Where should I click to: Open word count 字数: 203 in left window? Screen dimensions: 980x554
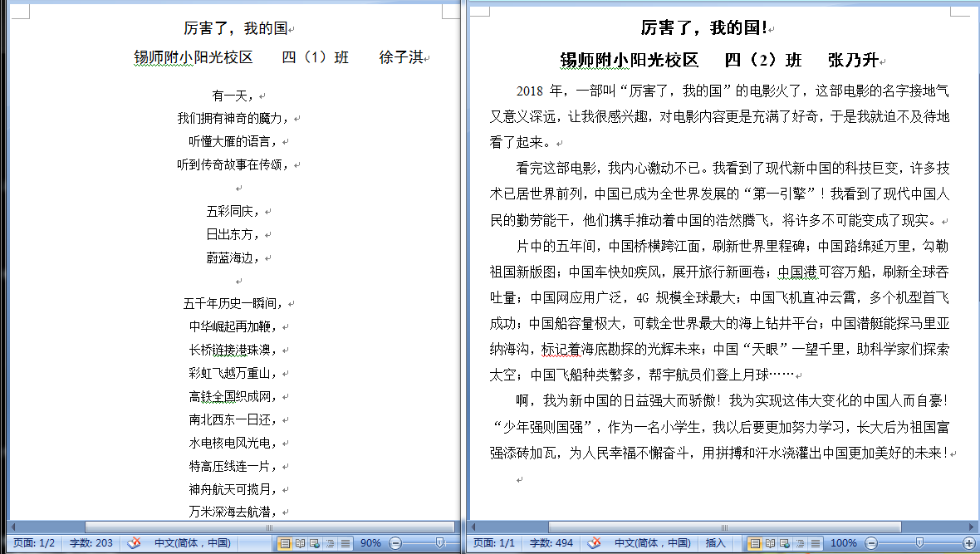tap(91, 542)
